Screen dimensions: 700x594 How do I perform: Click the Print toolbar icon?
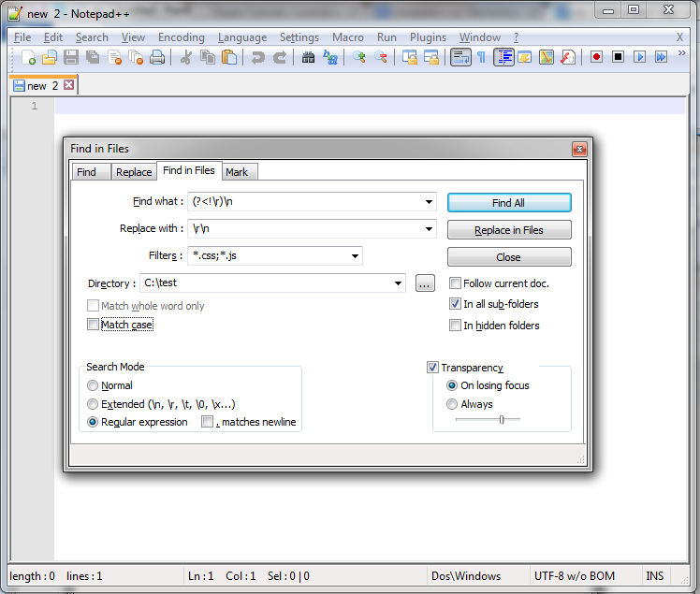(157, 57)
